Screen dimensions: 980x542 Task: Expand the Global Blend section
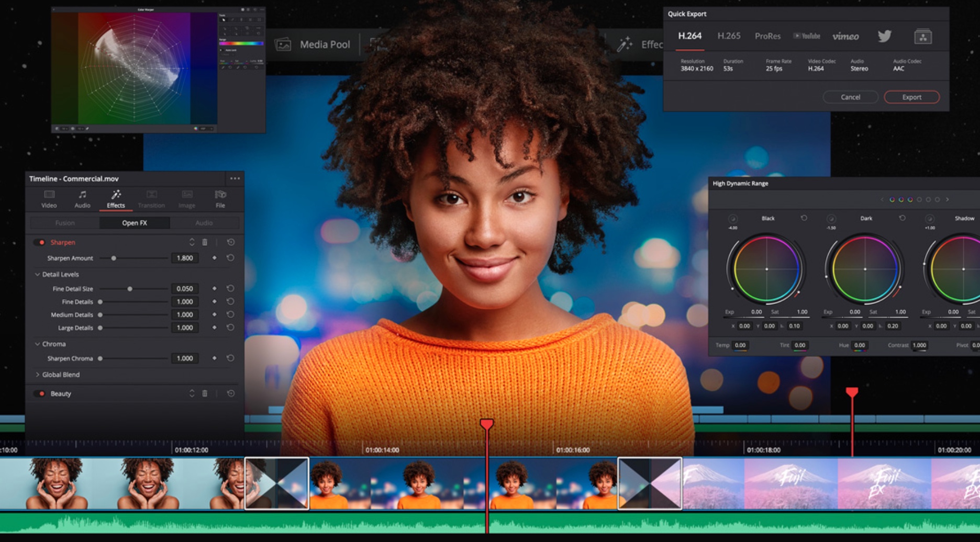point(38,375)
